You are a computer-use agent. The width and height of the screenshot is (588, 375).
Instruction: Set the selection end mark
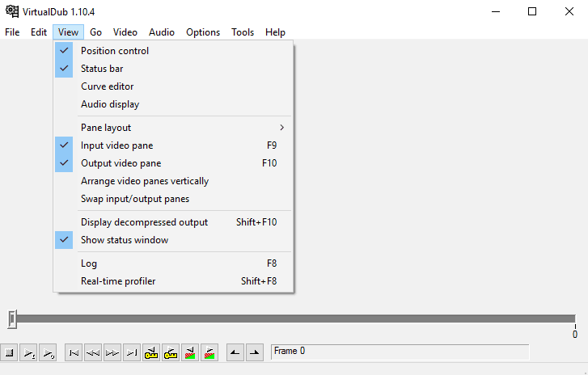pyautogui.click(x=255, y=352)
